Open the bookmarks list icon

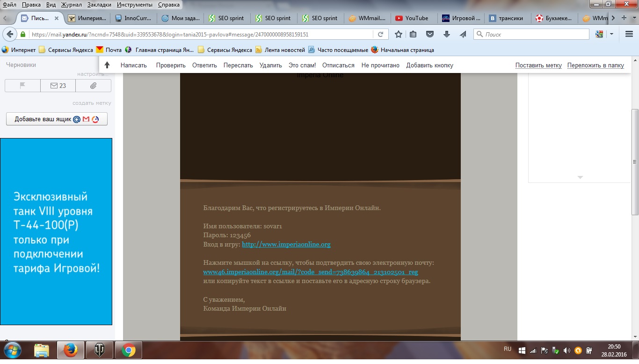[413, 34]
